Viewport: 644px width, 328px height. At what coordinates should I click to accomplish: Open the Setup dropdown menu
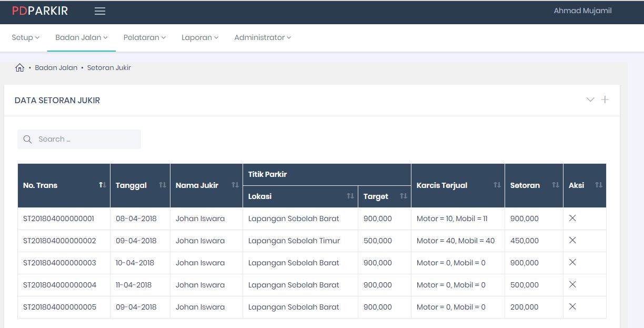click(x=26, y=37)
